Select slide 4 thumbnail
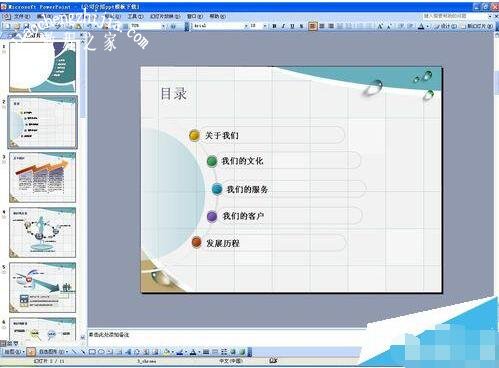Screen dimensions: 499x368 click(x=43, y=232)
